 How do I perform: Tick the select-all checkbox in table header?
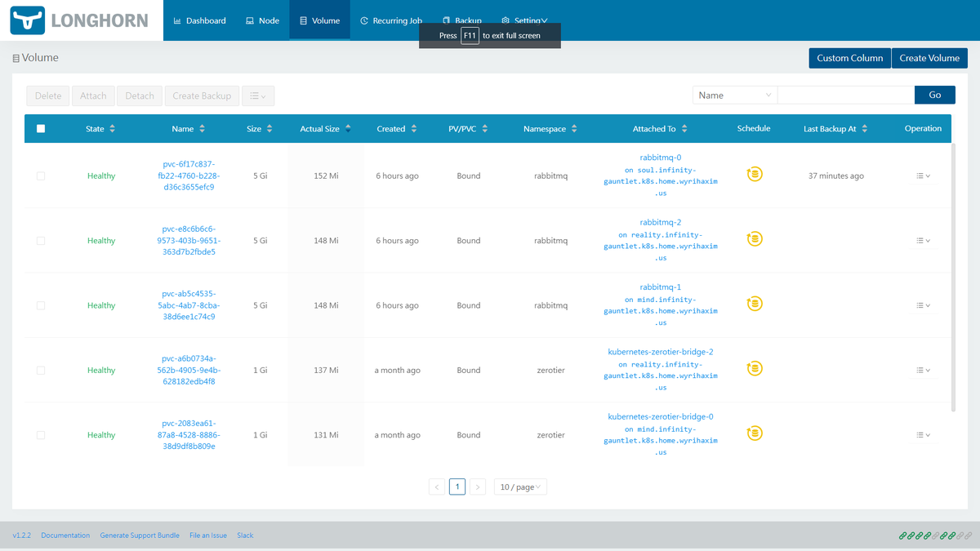tap(41, 128)
